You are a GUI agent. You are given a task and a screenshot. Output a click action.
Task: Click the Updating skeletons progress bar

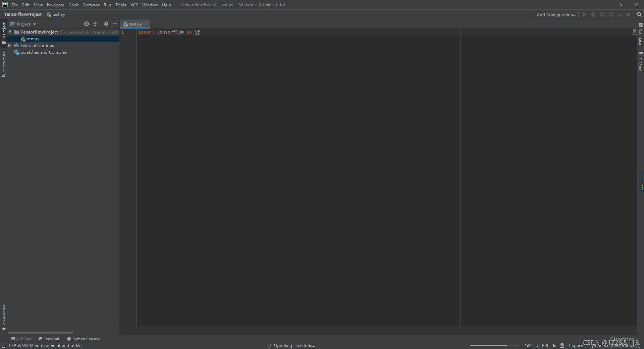pyautogui.click(x=494, y=345)
